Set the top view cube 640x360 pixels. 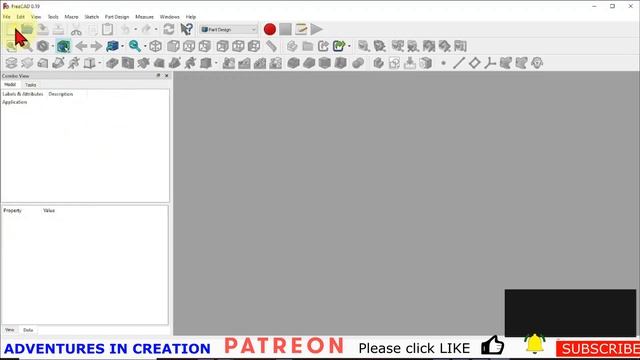tap(189, 46)
